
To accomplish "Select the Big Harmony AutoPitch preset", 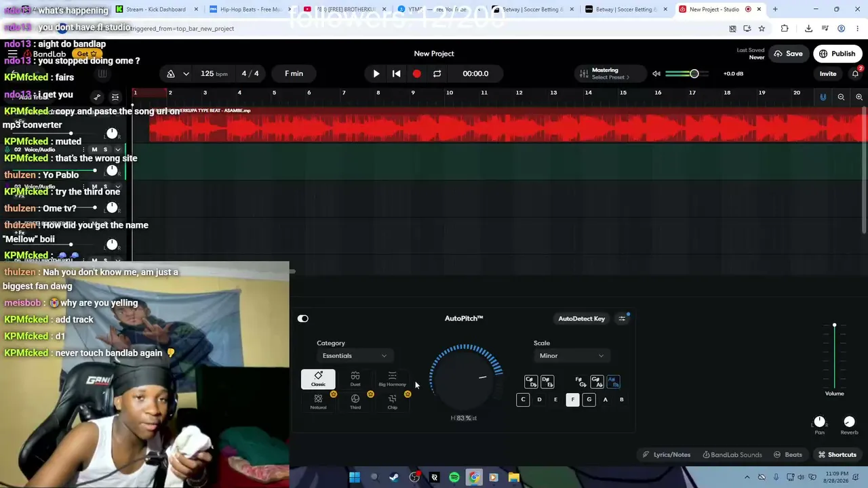I will click(x=392, y=379).
